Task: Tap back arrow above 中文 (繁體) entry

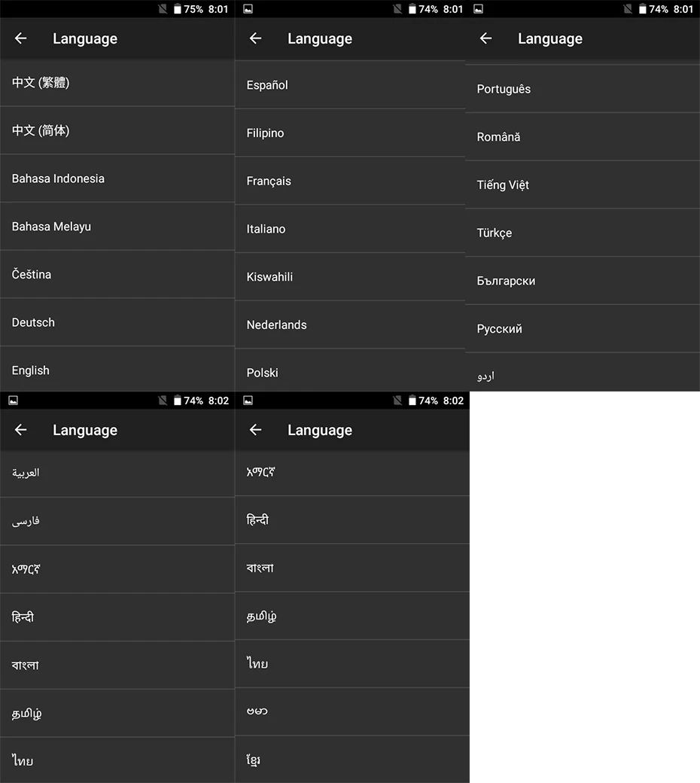Action: [20, 38]
